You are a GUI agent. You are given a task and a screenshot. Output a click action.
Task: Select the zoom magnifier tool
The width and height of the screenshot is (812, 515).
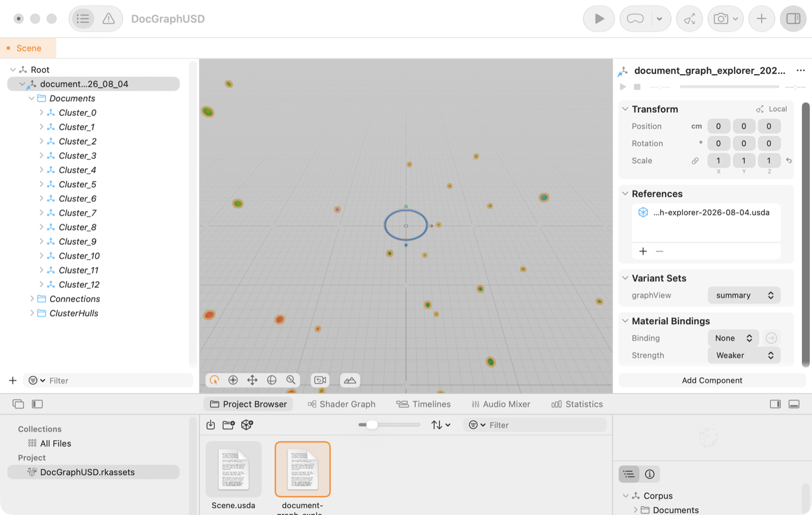click(291, 380)
